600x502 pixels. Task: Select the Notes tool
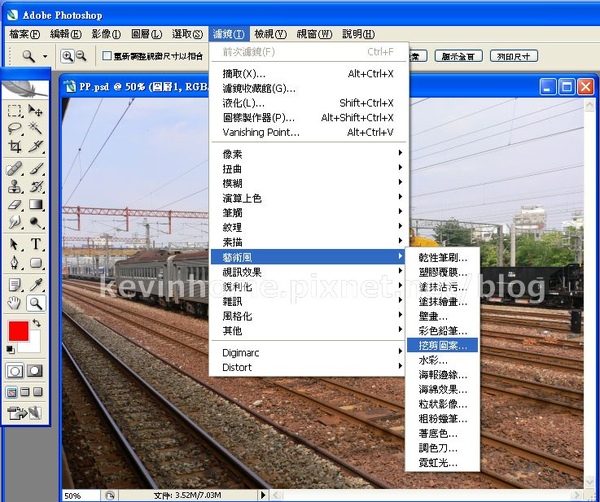[x=15, y=285]
